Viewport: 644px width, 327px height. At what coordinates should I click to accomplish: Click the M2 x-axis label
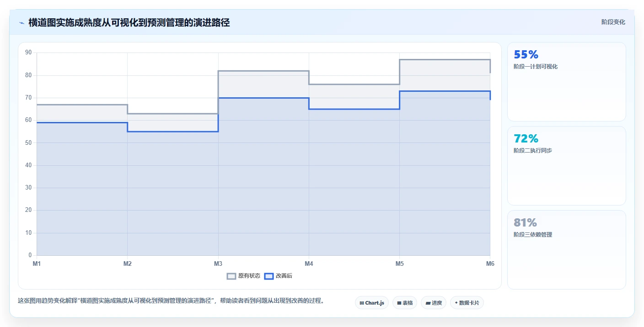[127, 264]
